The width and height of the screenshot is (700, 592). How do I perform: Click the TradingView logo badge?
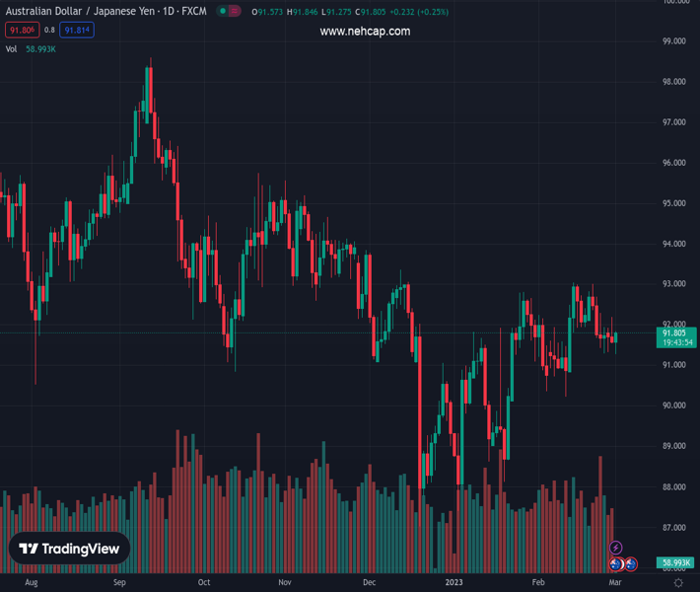70,549
